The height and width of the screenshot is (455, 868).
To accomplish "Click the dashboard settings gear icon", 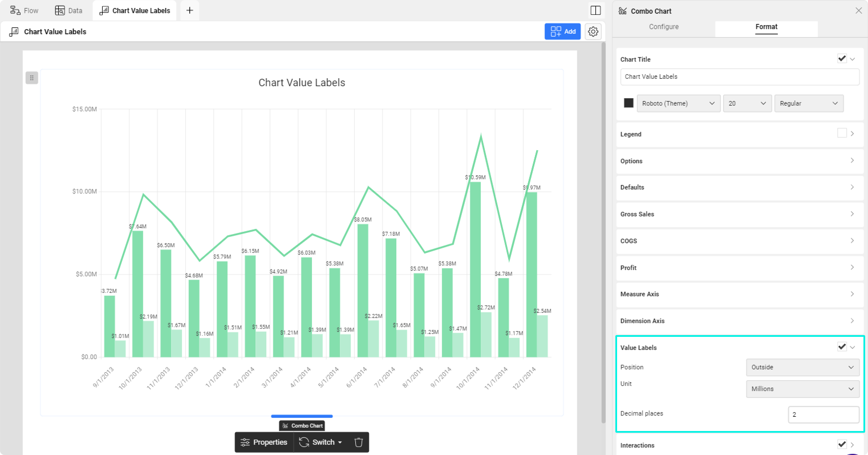I will click(593, 32).
